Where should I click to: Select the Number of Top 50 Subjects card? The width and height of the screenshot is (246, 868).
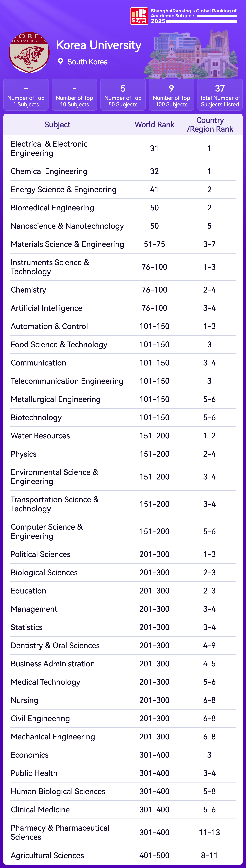tap(123, 95)
